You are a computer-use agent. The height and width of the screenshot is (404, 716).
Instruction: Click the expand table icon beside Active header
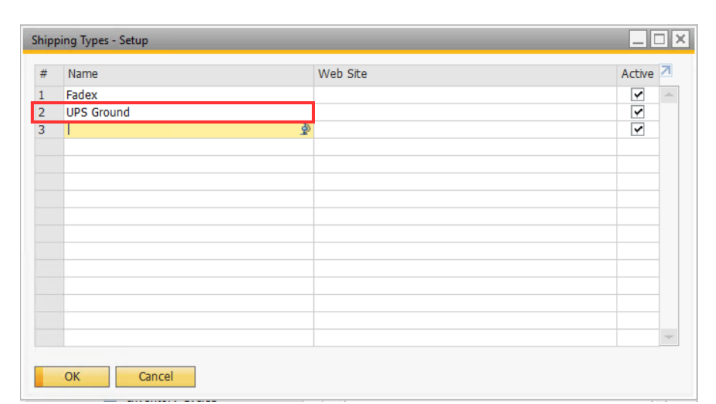[x=667, y=72]
